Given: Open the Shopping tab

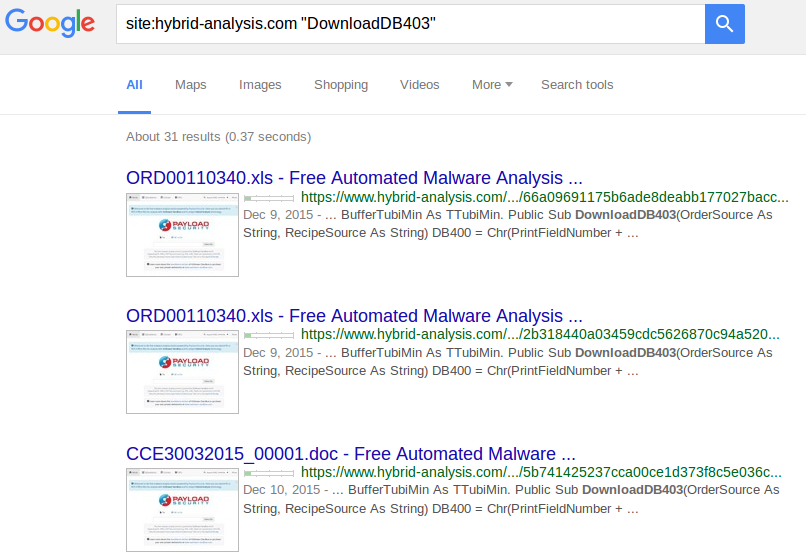Looking at the screenshot, I should click(x=341, y=85).
